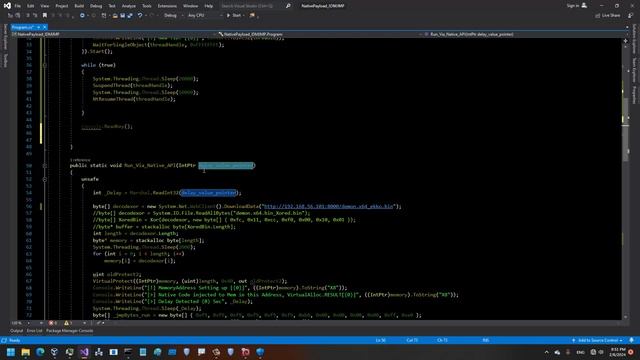Click the Live Share button
Viewport: 640px width, 360px height.
click(607, 16)
